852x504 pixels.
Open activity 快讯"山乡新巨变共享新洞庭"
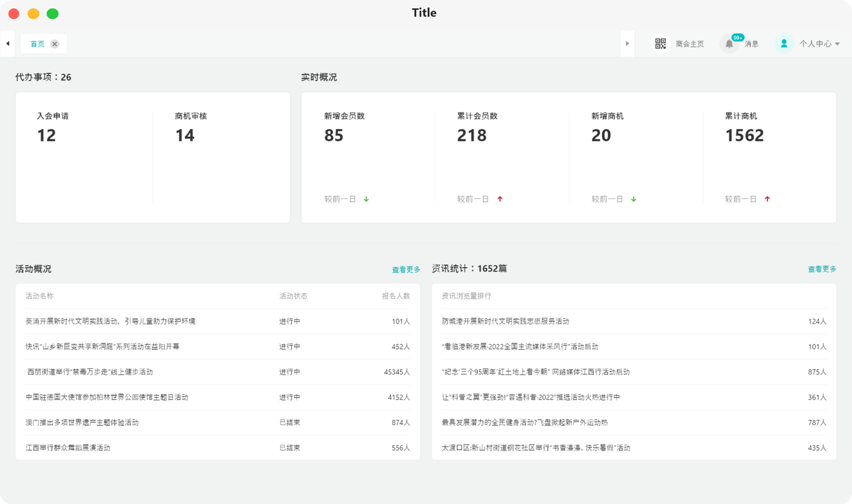tap(102, 346)
